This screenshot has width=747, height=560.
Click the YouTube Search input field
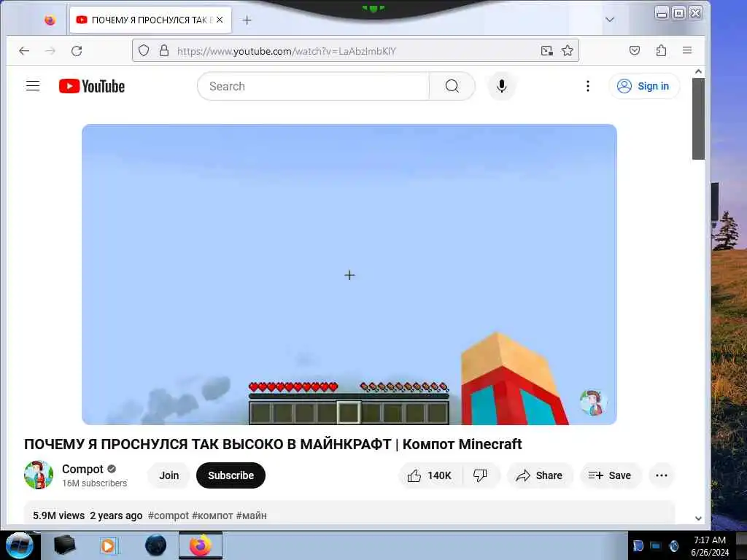click(314, 86)
